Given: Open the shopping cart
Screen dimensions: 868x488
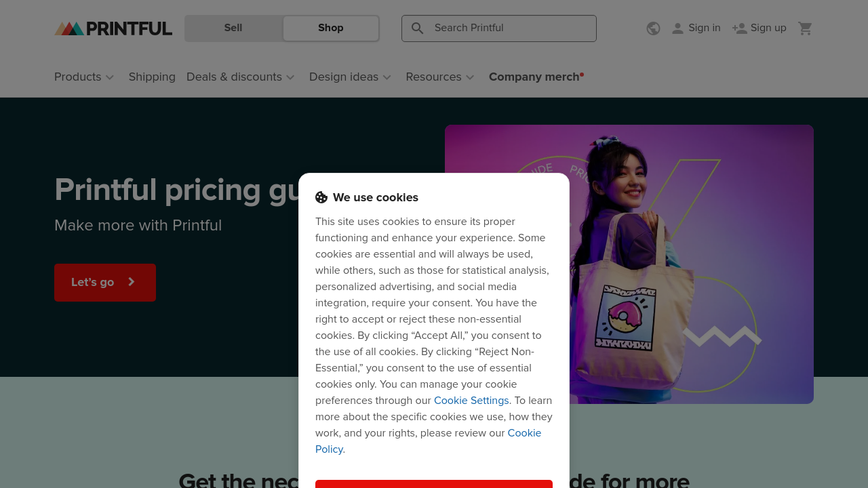Looking at the screenshot, I should [805, 28].
